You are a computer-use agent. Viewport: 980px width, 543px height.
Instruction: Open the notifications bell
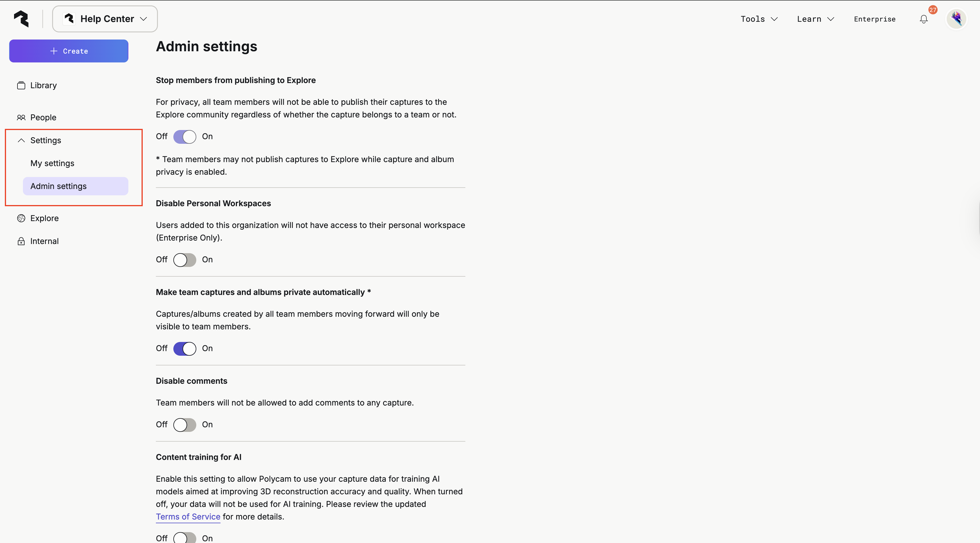[x=923, y=19]
